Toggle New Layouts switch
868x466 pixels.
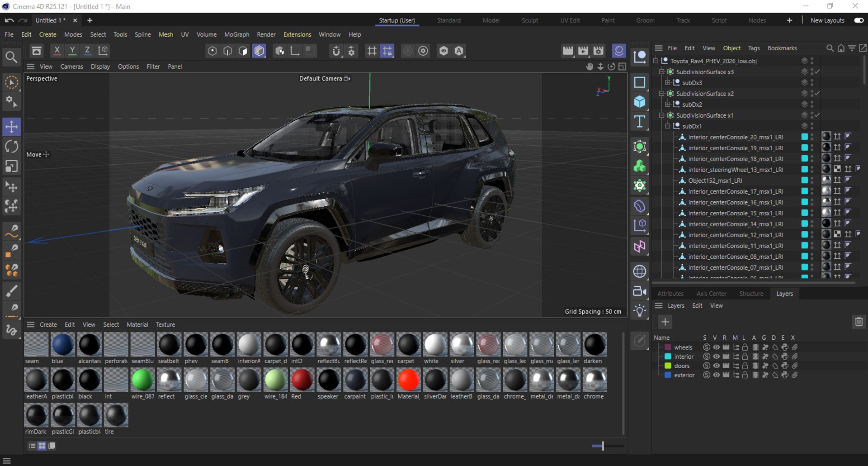[x=859, y=20]
